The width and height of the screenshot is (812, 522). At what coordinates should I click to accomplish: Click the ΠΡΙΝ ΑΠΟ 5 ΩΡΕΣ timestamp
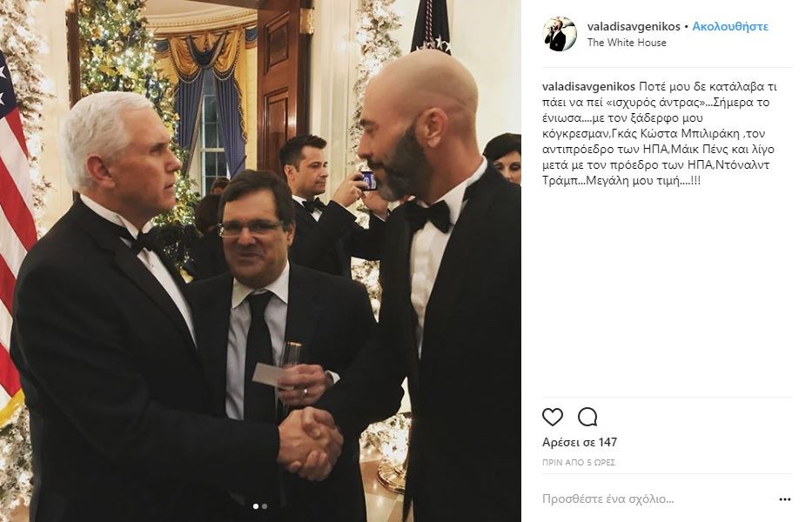(x=579, y=463)
